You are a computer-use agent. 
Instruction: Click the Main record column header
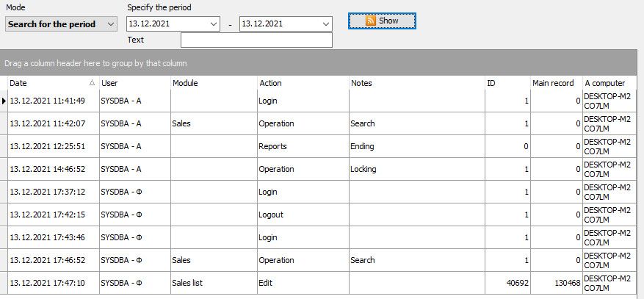[x=555, y=83]
